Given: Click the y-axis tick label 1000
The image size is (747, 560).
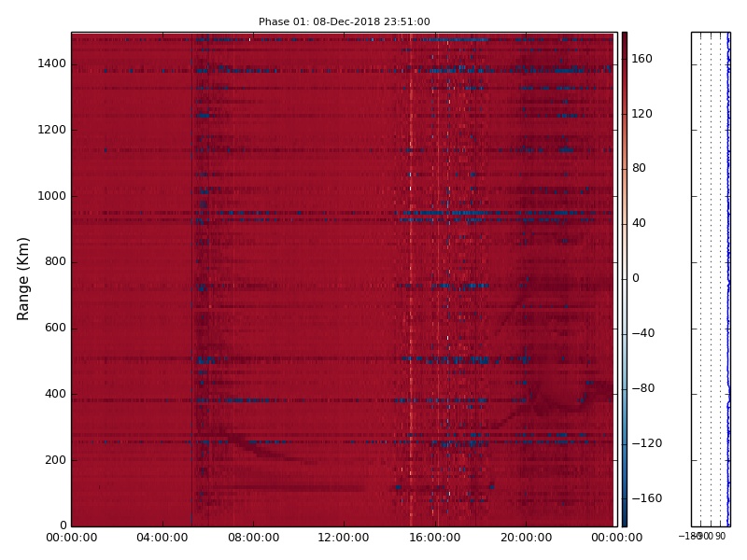Looking at the screenshot, I should point(52,196).
